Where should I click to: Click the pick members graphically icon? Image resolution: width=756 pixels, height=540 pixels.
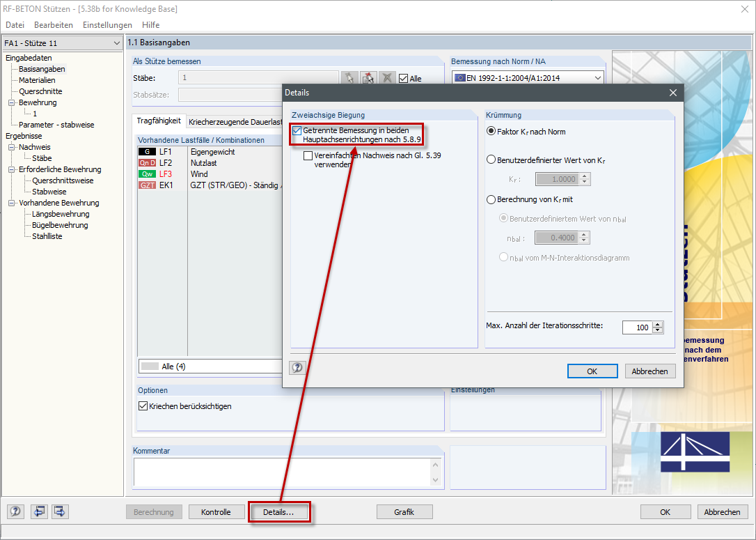[349, 78]
